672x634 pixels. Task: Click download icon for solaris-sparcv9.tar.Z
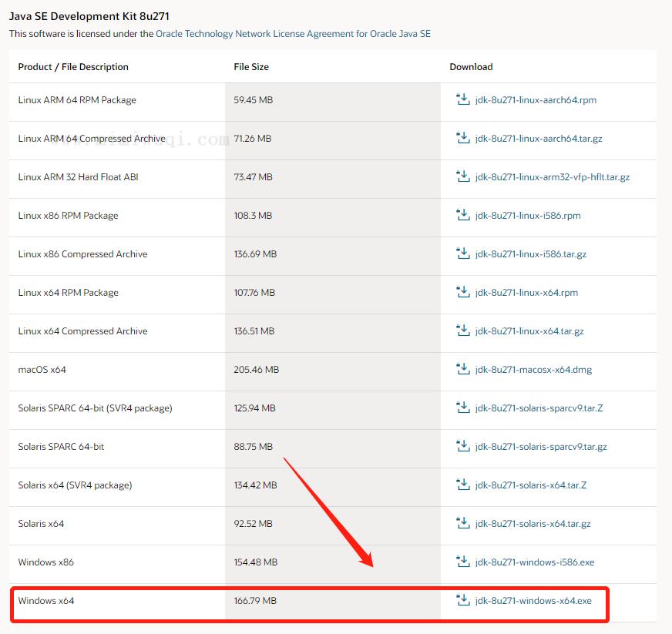tap(463, 408)
